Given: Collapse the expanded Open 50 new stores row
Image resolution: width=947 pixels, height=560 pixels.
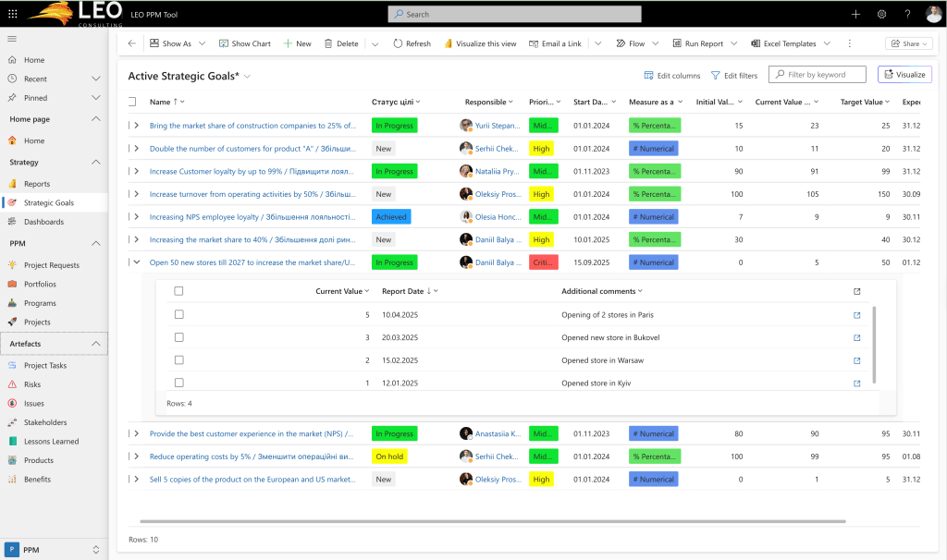Looking at the screenshot, I should [x=137, y=262].
